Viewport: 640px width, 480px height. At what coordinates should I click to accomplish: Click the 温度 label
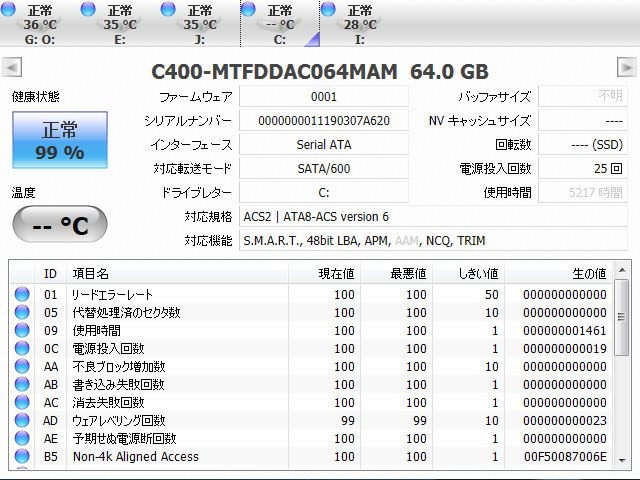click(23, 192)
